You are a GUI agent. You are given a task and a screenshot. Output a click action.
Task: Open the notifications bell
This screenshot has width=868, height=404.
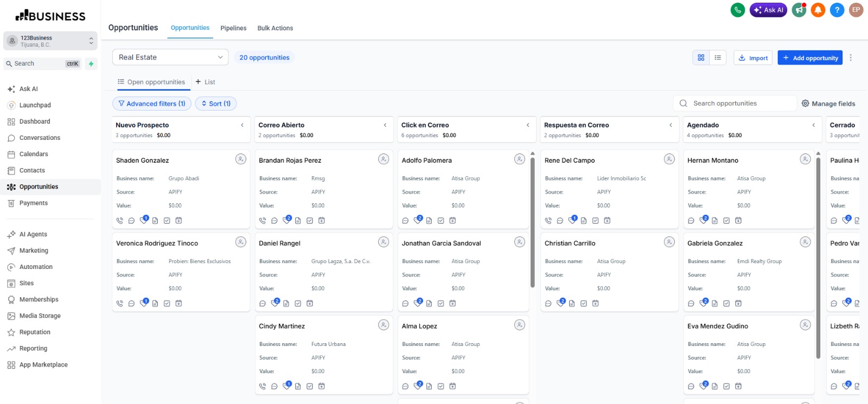(x=818, y=10)
